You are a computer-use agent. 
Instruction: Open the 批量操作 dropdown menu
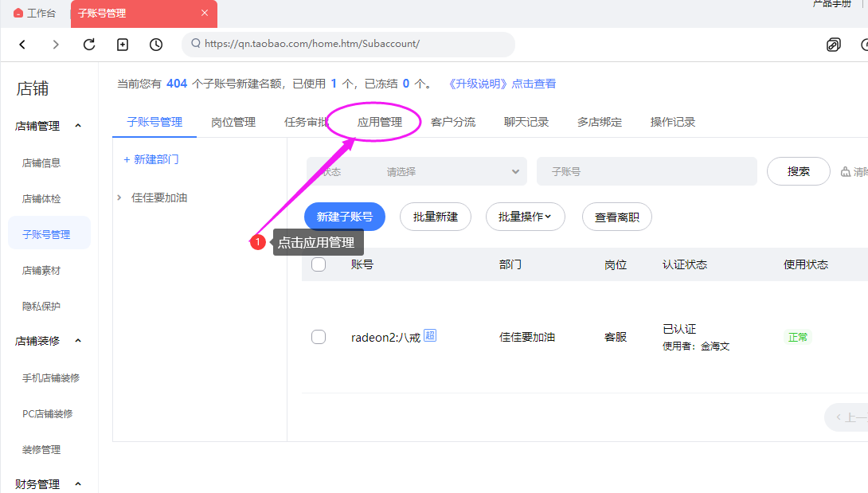tap(526, 216)
